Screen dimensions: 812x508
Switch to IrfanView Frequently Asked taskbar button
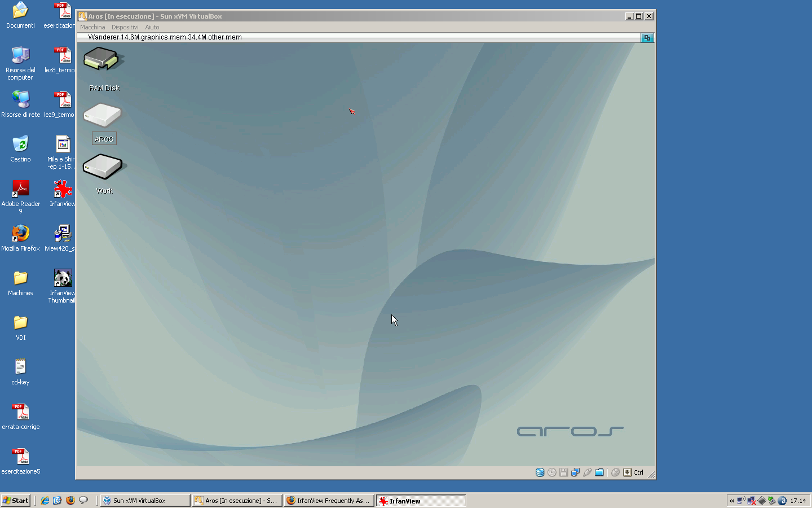click(329, 501)
